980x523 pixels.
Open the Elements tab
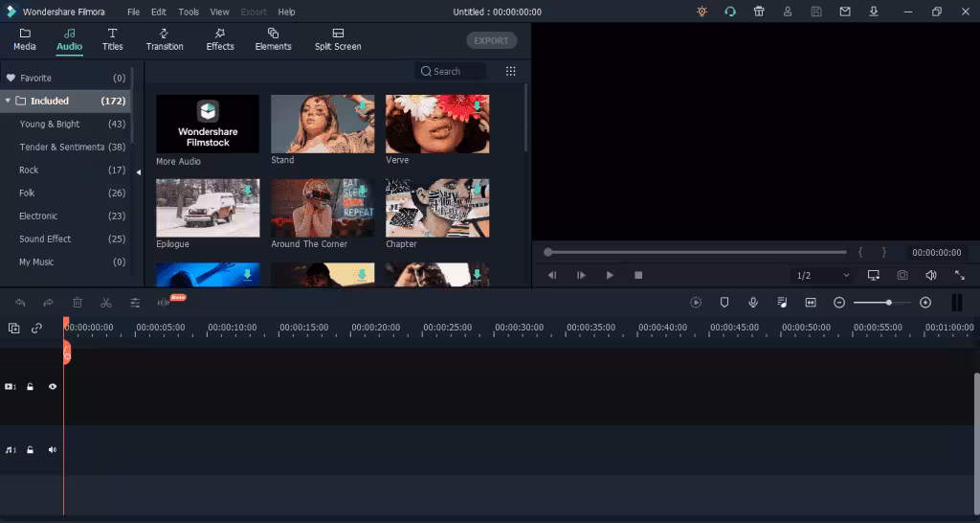click(273, 39)
